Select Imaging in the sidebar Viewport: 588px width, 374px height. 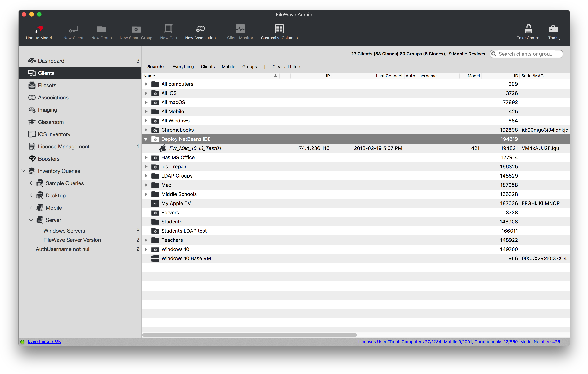pyautogui.click(x=47, y=110)
